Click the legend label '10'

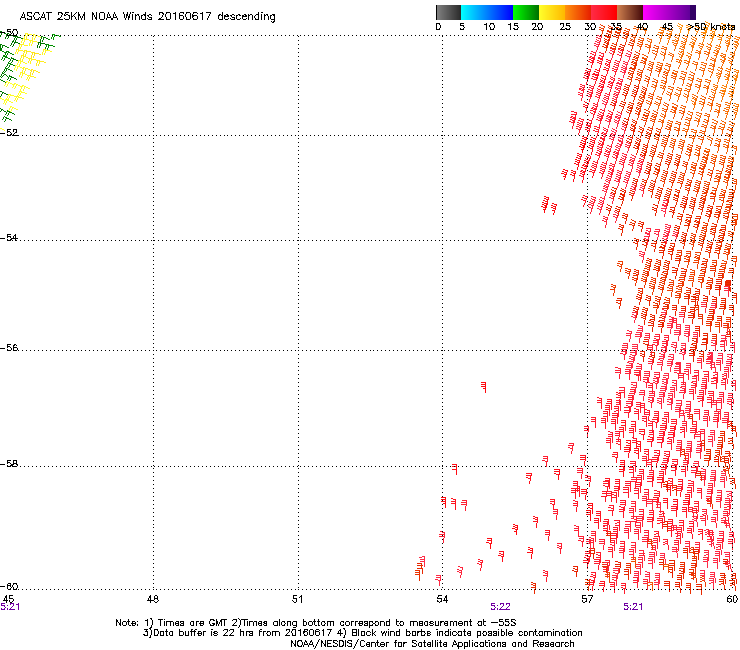pos(489,26)
